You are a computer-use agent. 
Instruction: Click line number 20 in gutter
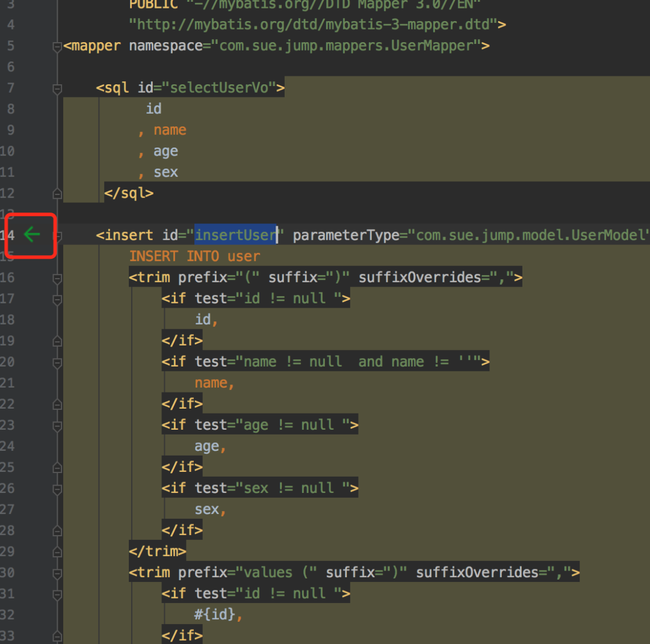pyautogui.click(x=7, y=362)
